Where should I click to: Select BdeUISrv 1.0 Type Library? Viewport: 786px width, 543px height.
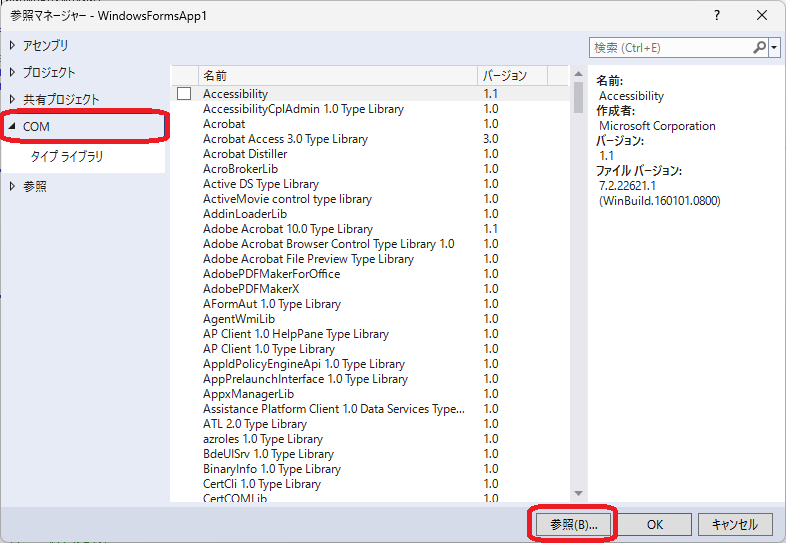point(370,454)
